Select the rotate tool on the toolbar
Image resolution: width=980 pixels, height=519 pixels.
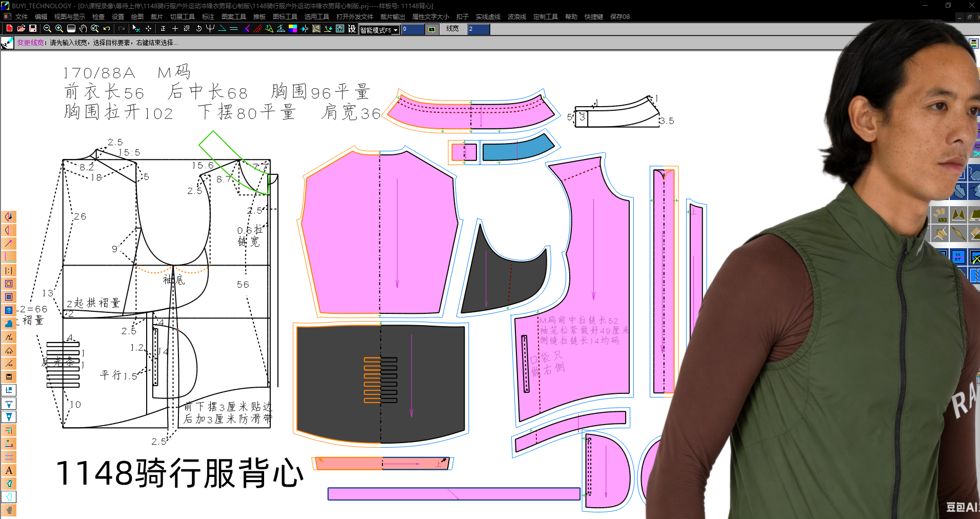tap(198, 29)
